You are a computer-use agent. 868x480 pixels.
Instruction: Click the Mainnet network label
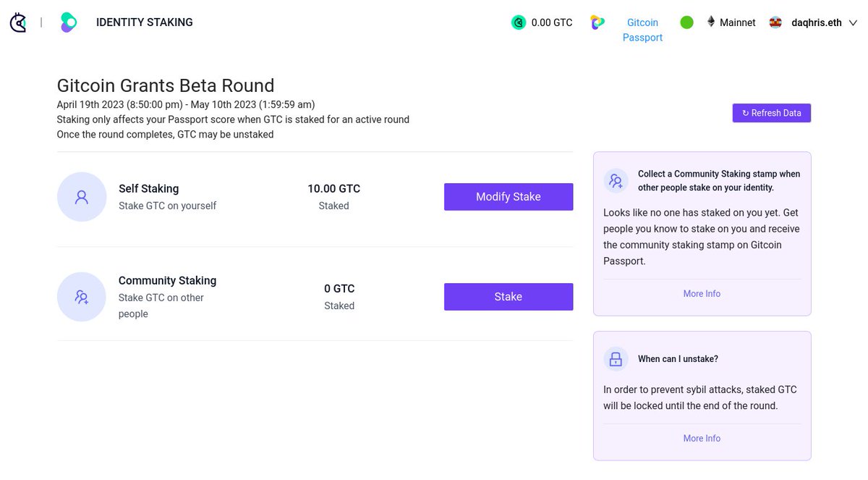pos(738,22)
